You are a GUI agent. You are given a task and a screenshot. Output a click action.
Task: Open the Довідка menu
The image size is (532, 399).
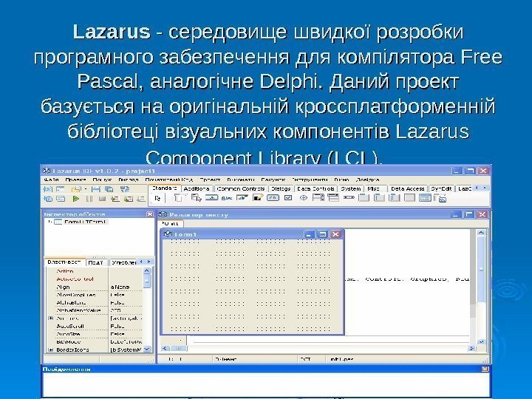point(367,180)
